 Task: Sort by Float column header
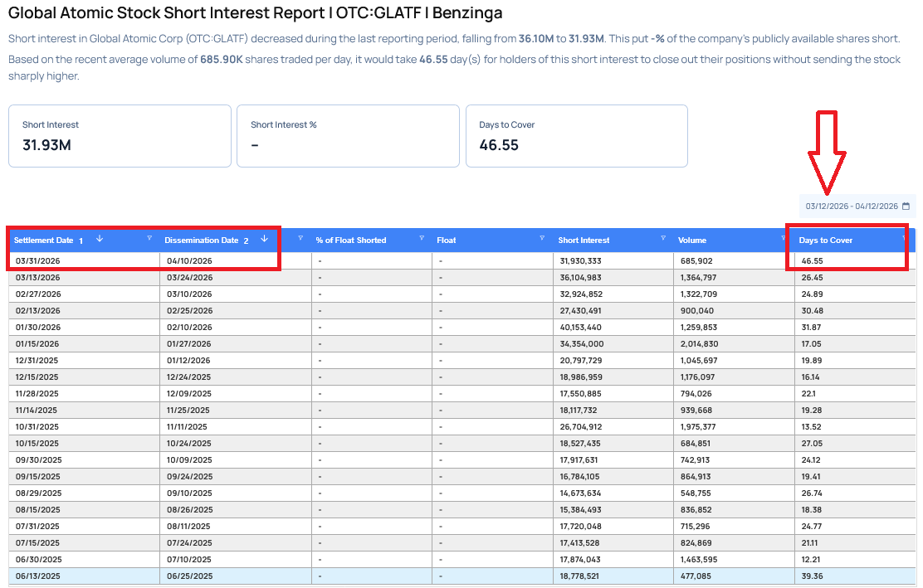click(x=447, y=240)
